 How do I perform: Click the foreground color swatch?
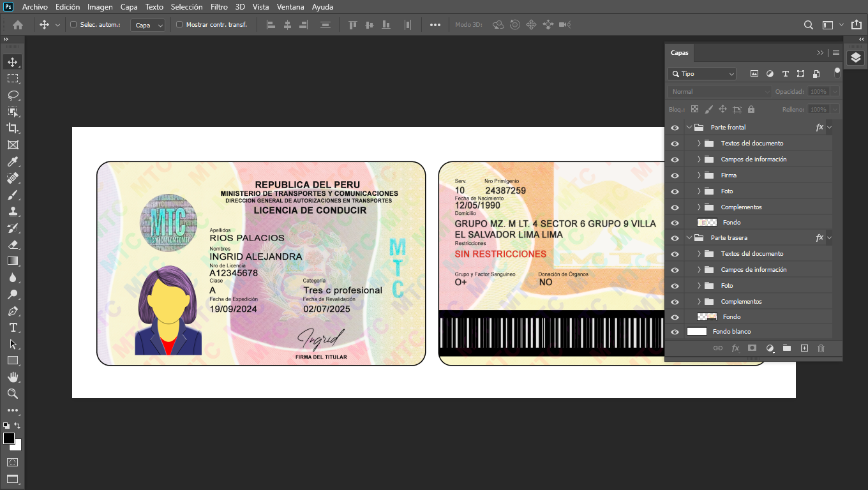tap(9, 438)
